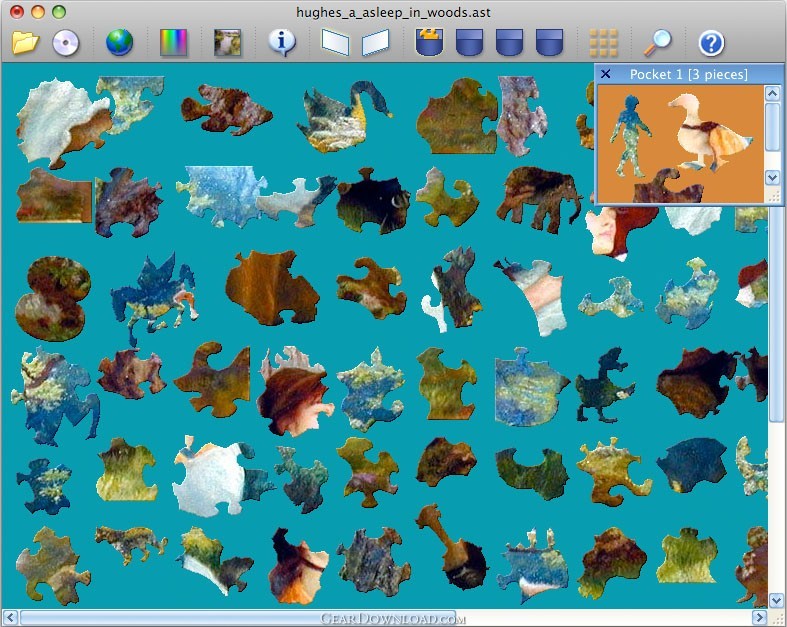Image resolution: width=787 pixels, height=627 pixels.
Task: Activate the magnifying glass zoom tool
Action: tap(658, 43)
